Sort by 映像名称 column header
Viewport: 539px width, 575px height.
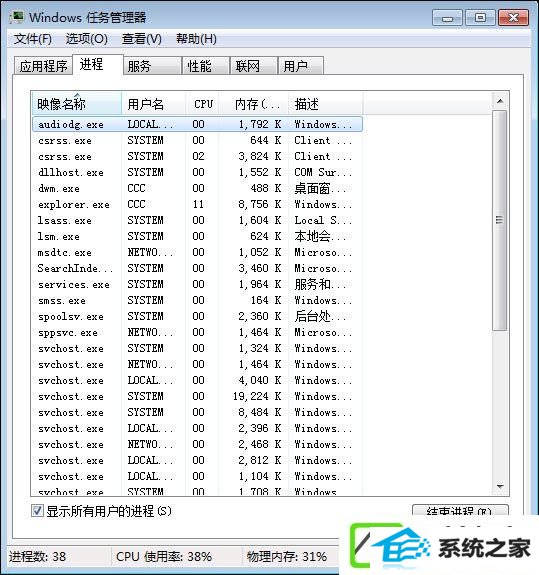pos(77,104)
